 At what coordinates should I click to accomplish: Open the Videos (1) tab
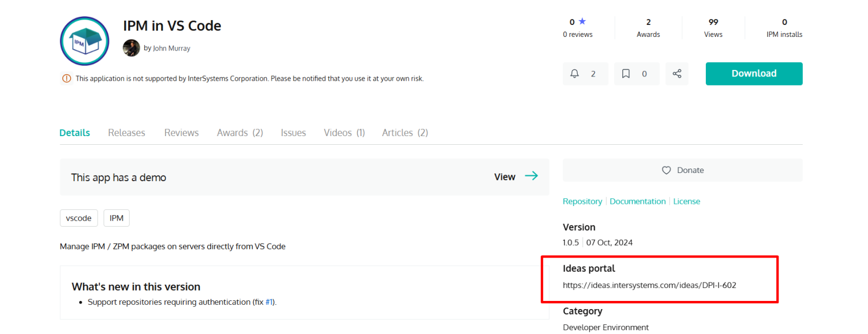[x=344, y=133]
